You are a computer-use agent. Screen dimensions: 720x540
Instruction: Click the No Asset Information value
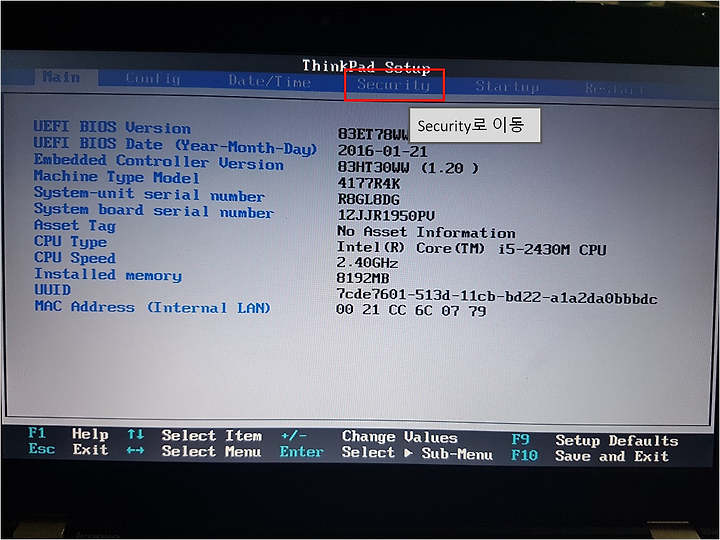tap(426, 232)
